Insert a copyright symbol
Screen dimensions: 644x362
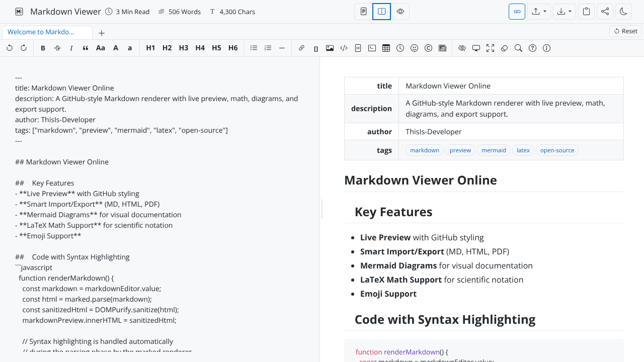coord(429,48)
